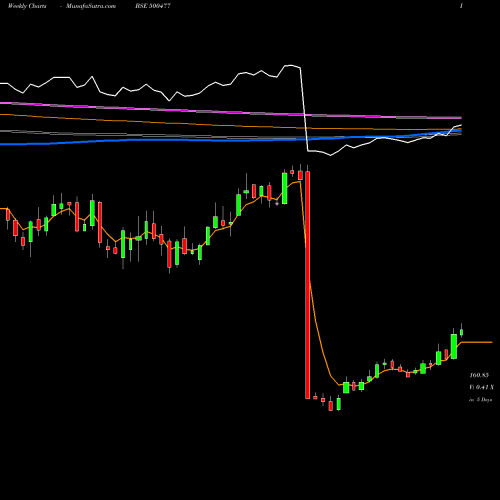The height and width of the screenshot is (500, 500).
Task: Click the '160.85' price value
Action: pyautogui.click(x=479, y=375)
